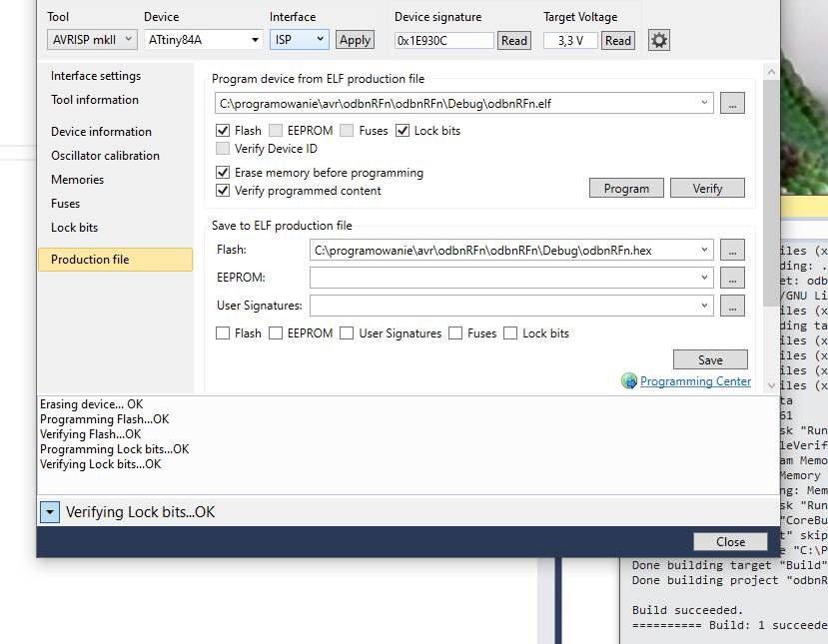Enable EEPROM in Save to ELF section
The image size is (828, 644).
276,333
